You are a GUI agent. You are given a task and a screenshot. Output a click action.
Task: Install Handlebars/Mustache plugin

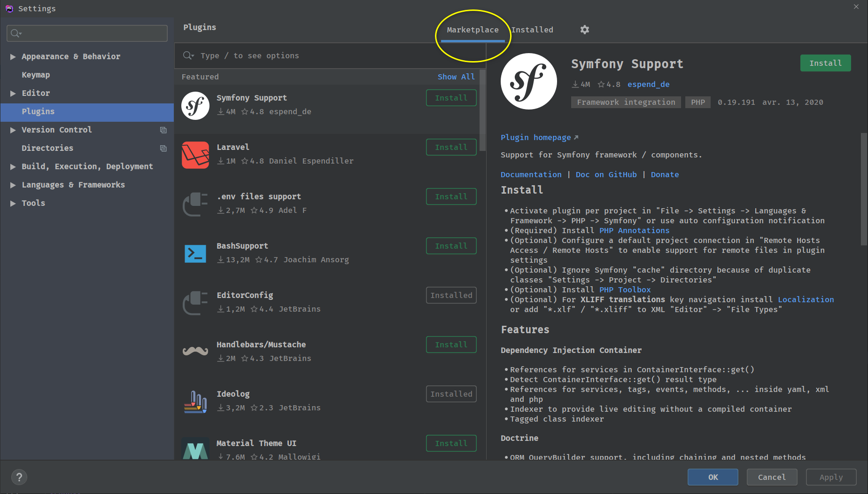click(x=451, y=345)
